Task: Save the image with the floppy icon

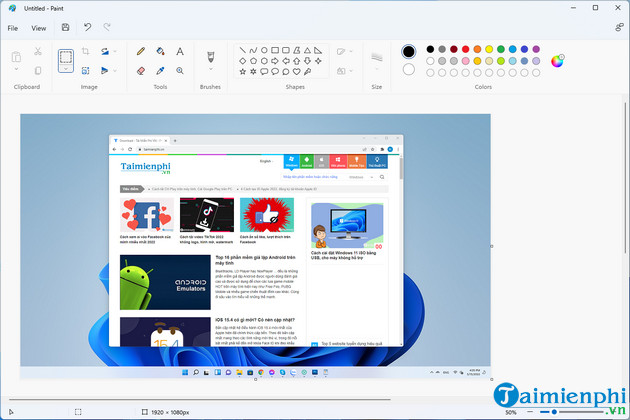Action: click(x=65, y=27)
